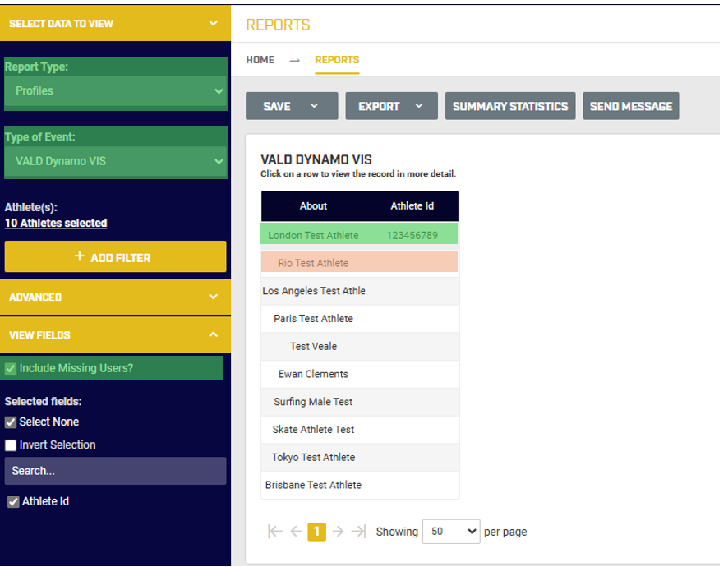Enable the Invert Selection checkbox
728x567 pixels.
pos(11,445)
